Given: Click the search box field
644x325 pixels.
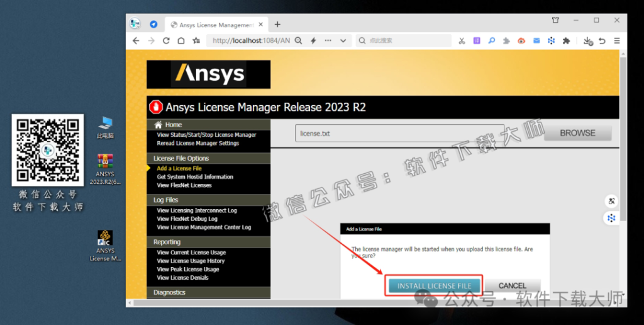Looking at the screenshot, I should (403, 41).
